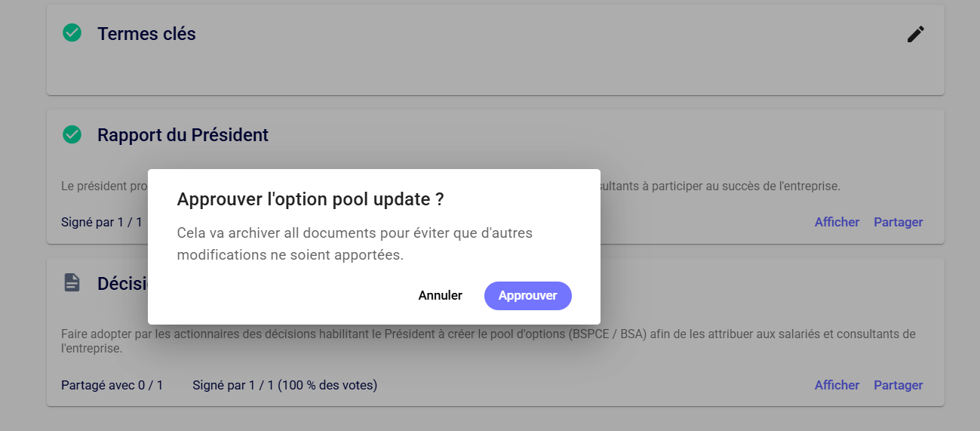Click Partager in the Décisions card
The image size is (980, 431).
(898, 385)
